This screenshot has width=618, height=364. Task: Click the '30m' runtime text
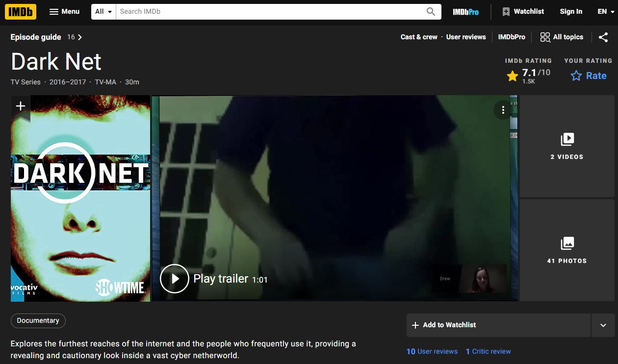click(132, 82)
